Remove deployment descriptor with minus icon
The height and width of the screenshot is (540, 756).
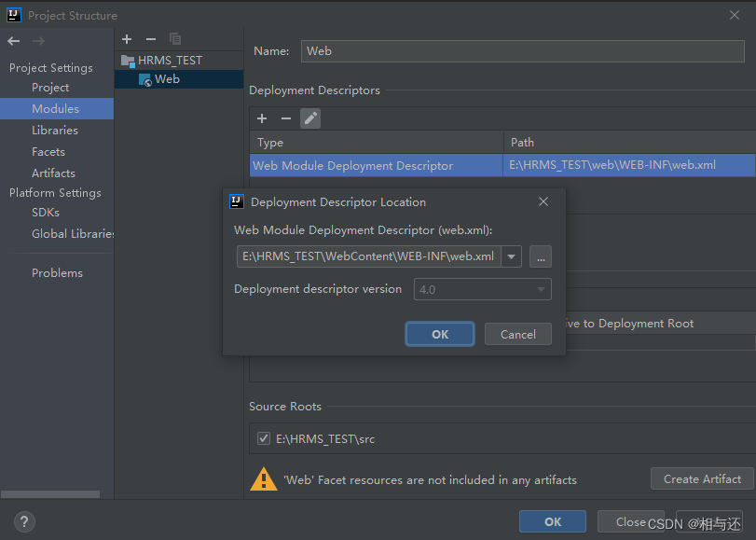click(286, 118)
